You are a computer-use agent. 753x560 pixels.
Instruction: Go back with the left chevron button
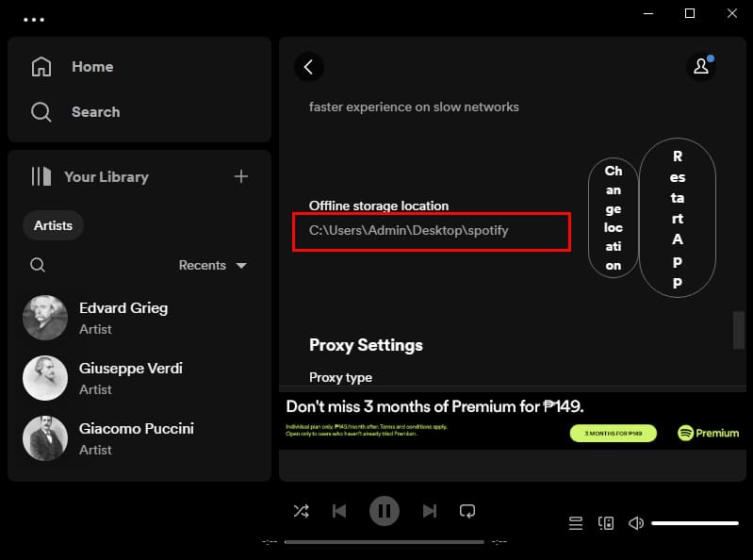(x=309, y=67)
